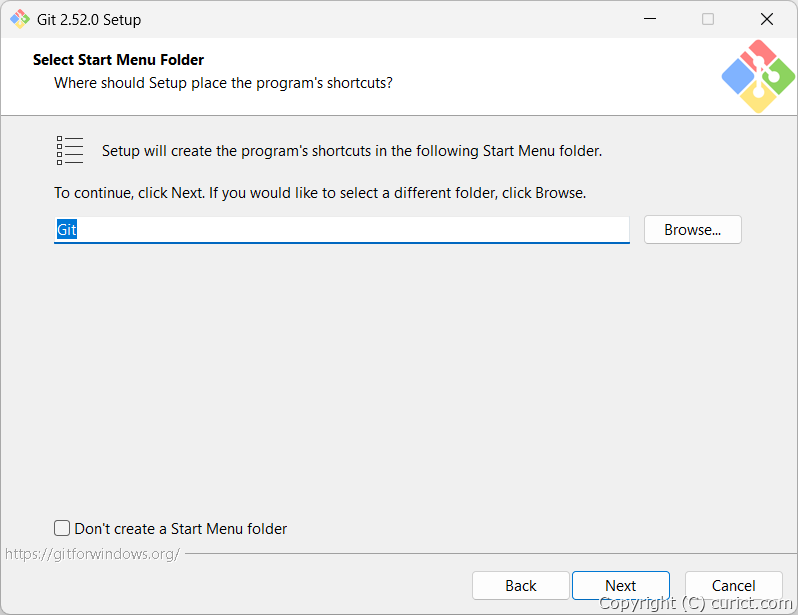Click the curict.com copyright watermark

click(x=695, y=603)
